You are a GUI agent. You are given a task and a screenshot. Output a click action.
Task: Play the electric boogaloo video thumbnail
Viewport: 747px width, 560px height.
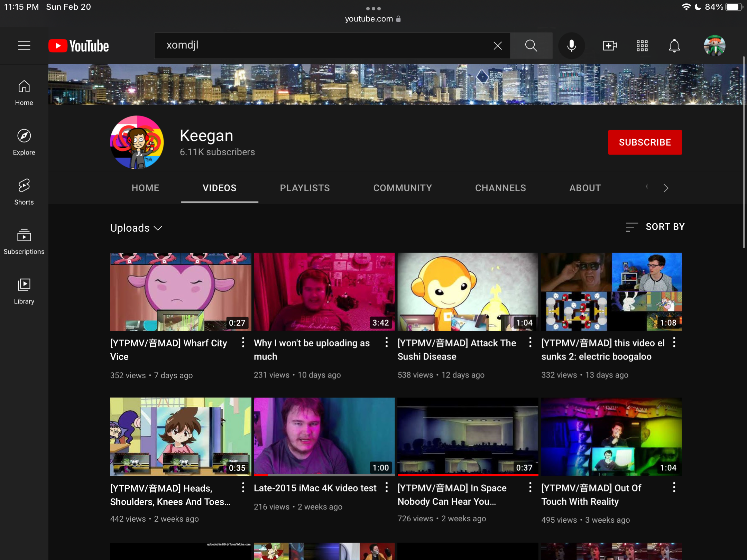click(x=611, y=292)
